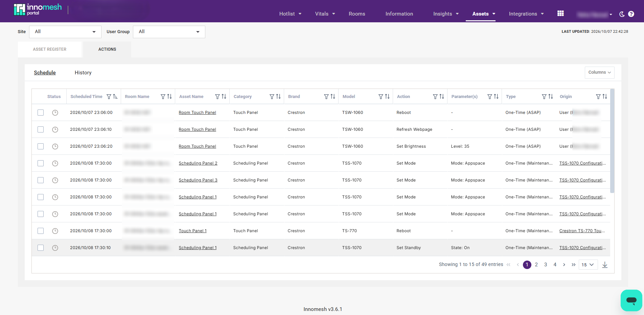Screen dimensions: 644x315
Task: Jump to the last page arrow
Action: click(574, 265)
